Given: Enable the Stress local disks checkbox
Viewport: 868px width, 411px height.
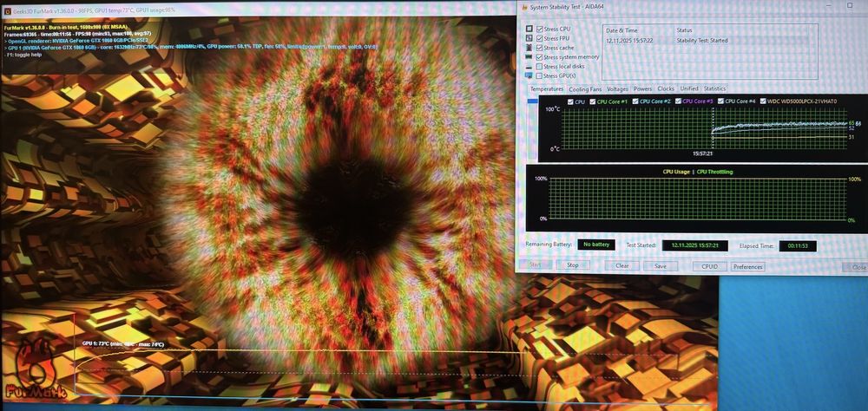Looking at the screenshot, I should pyautogui.click(x=539, y=67).
